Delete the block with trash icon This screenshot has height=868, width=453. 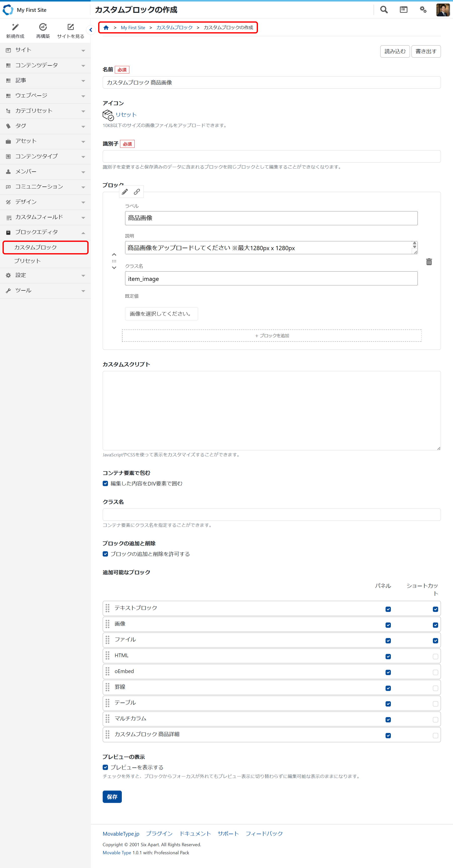point(429,262)
